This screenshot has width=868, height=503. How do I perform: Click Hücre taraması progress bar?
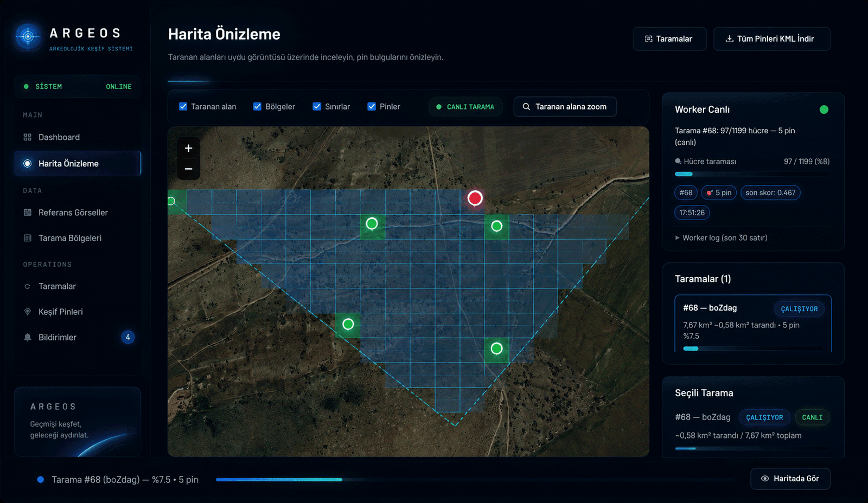click(x=752, y=174)
